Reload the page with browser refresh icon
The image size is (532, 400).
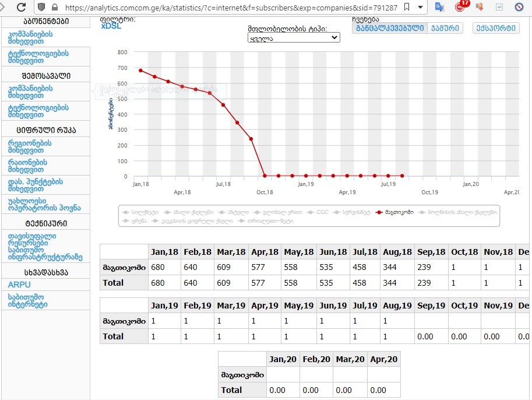(22, 8)
